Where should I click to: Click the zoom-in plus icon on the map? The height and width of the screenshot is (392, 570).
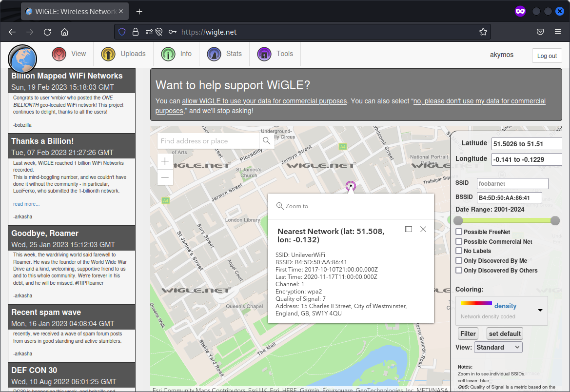click(x=165, y=161)
